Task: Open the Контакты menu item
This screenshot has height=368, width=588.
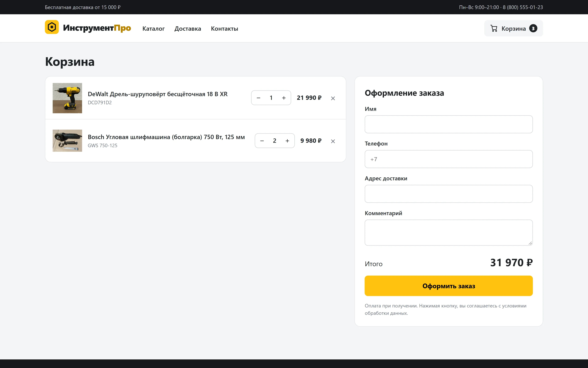Action: tap(224, 29)
